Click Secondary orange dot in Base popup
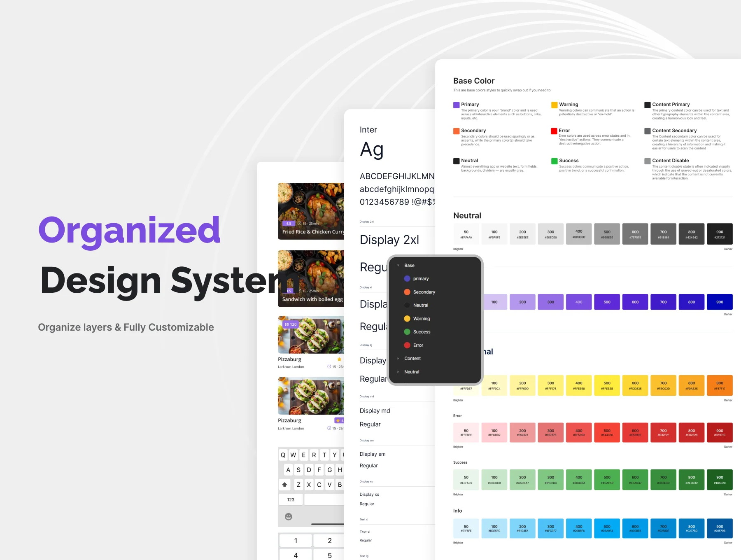This screenshot has height=560, width=741. click(x=407, y=292)
